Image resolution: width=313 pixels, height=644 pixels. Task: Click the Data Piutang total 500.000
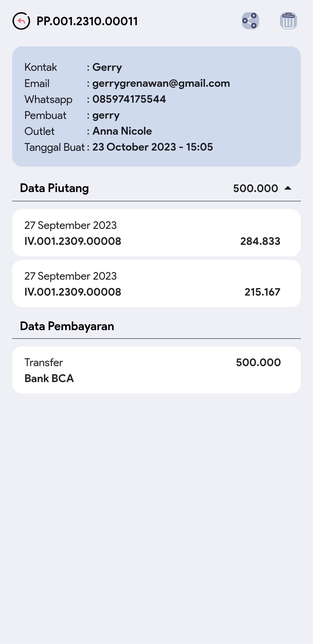point(255,189)
